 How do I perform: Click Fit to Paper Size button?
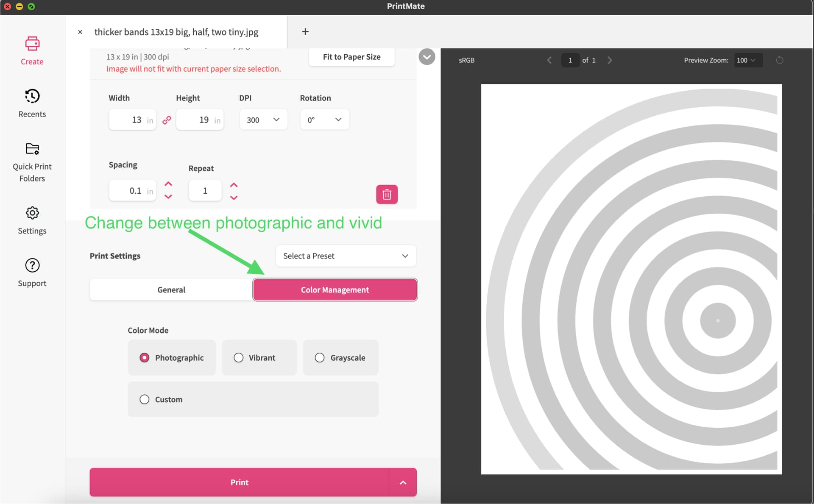(351, 57)
